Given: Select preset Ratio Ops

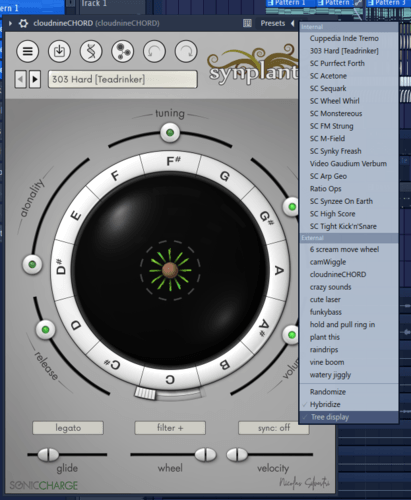Looking at the screenshot, I should pos(349,189).
